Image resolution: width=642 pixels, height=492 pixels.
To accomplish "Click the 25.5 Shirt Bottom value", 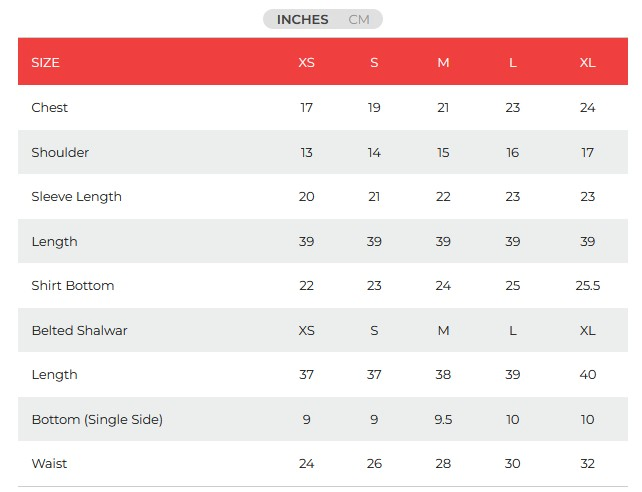I will pos(587,286).
